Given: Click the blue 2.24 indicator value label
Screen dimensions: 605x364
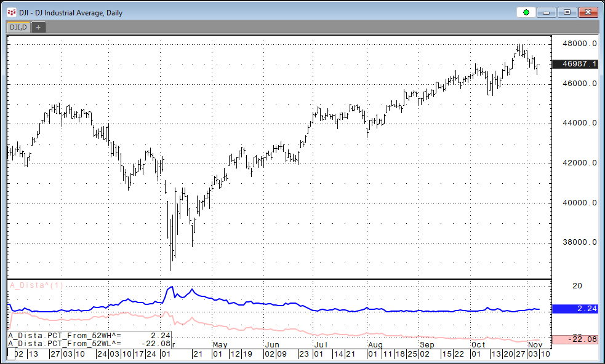Looking at the screenshot, I should pyautogui.click(x=575, y=309).
